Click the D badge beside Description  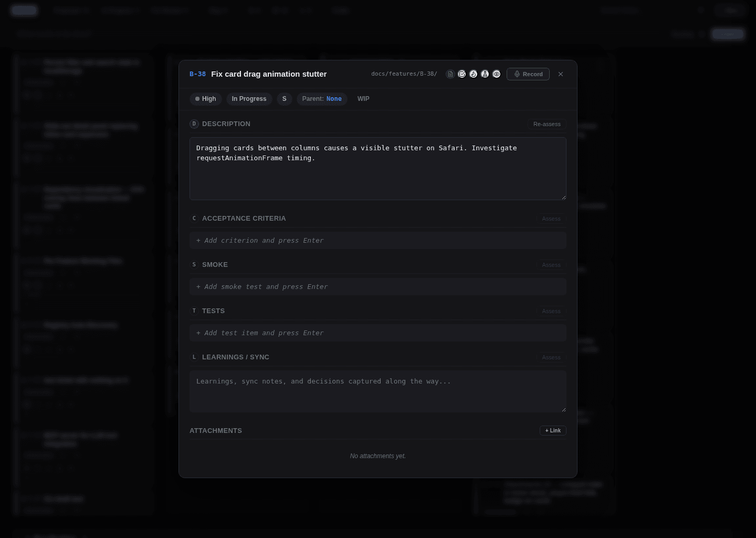(x=194, y=124)
